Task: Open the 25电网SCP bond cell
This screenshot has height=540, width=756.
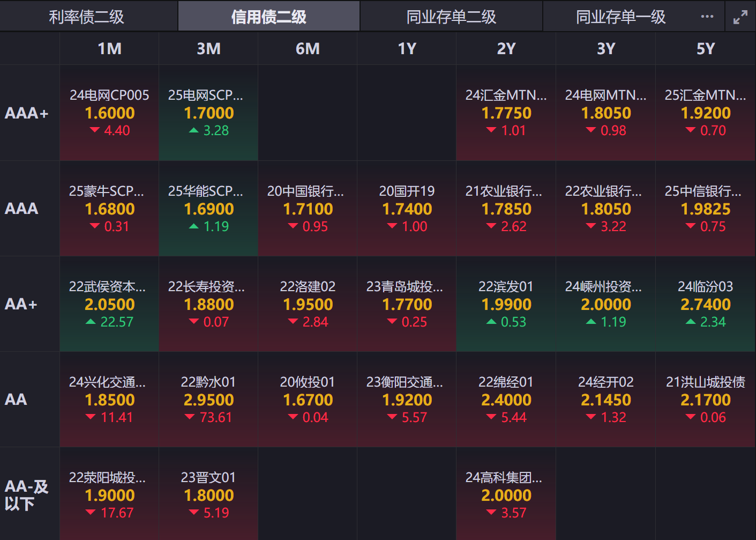Action: click(208, 113)
